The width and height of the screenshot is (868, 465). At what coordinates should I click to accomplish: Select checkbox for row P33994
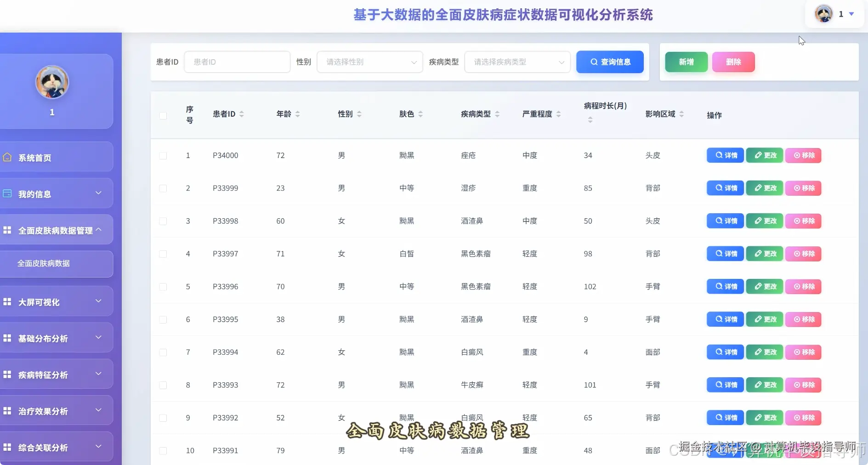(x=163, y=352)
